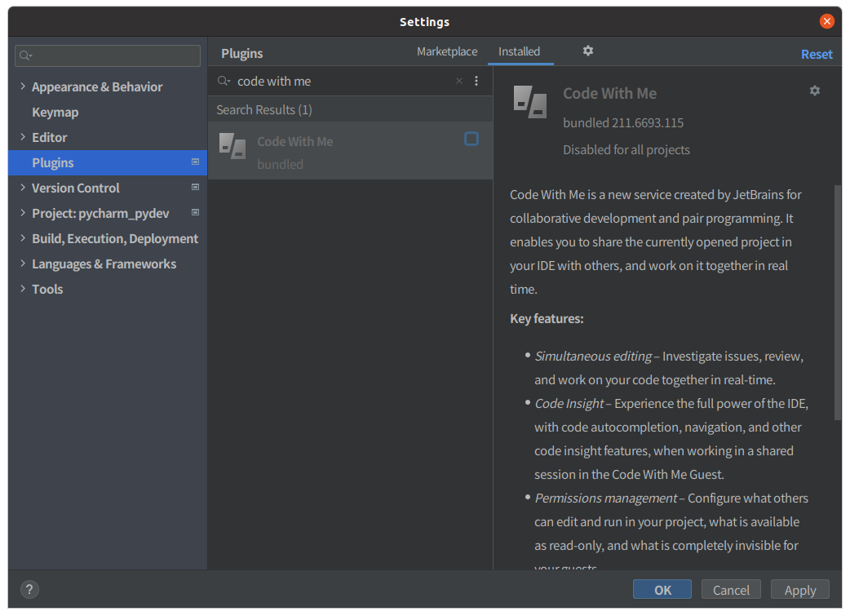Click the project-level marker beside Project: pycharm_pydev
This screenshot has height=616, width=850.
(x=195, y=213)
